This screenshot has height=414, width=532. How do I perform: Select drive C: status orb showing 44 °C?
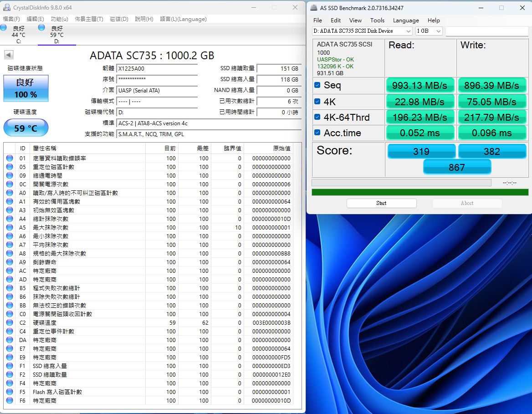click(x=4, y=28)
